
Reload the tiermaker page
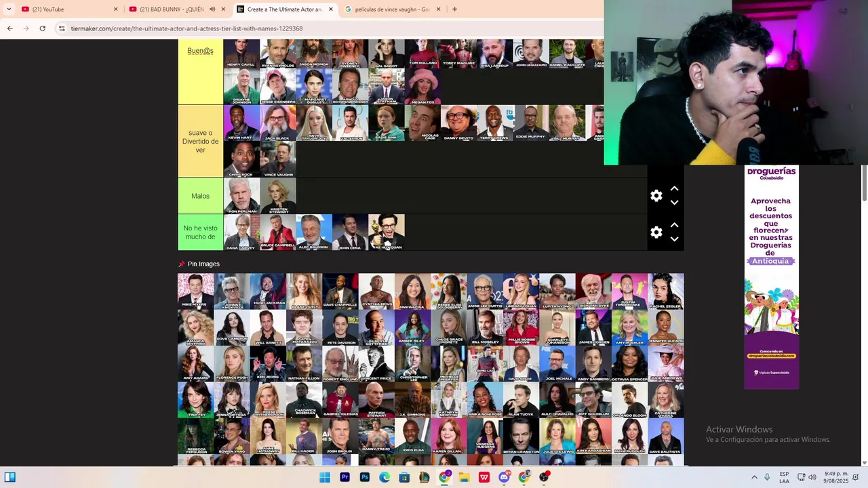[42, 28]
